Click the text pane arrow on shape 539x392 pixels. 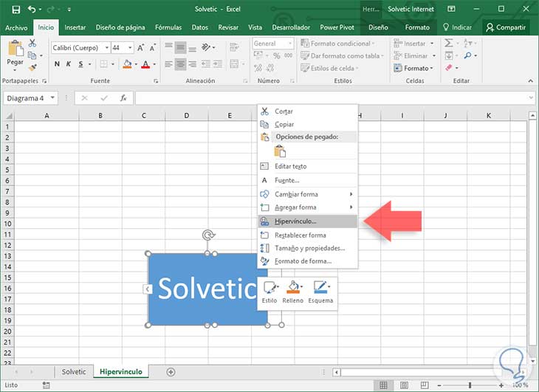coord(148,289)
